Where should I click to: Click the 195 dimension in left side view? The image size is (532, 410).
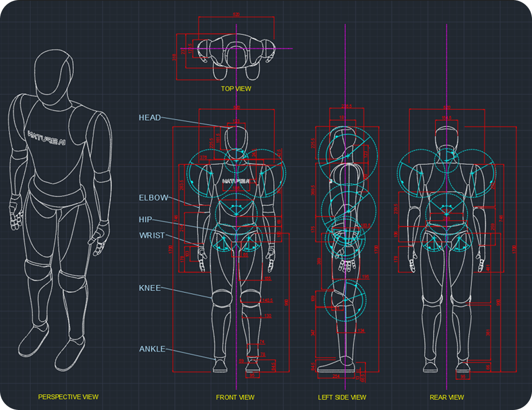point(366,277)
